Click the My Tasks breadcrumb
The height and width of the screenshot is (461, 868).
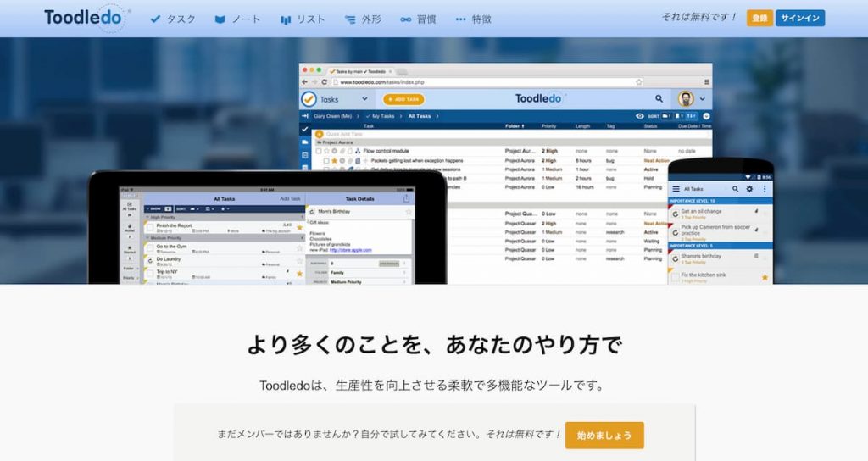383,116
